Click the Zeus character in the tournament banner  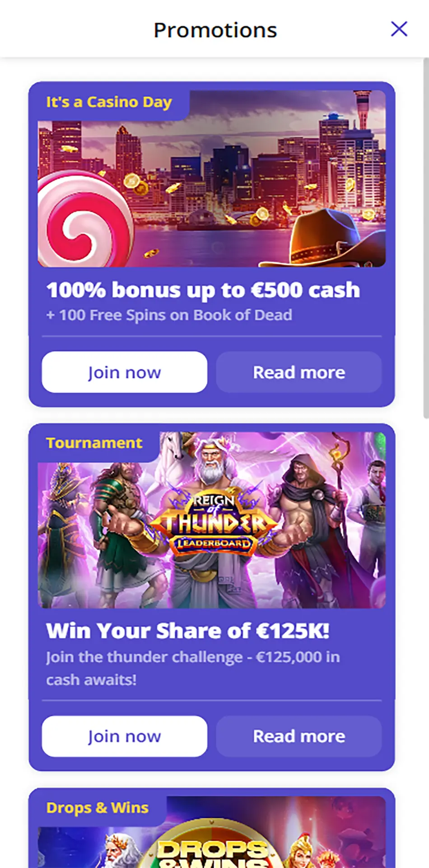point(212,520)
